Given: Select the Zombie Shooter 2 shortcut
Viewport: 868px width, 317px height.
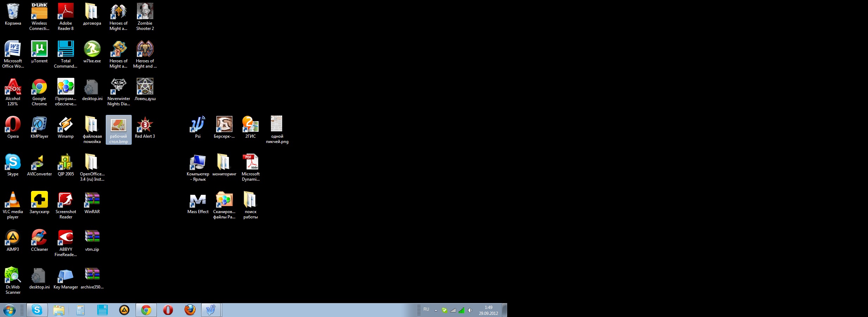Looking at the screenshot, I should (x=145, y=17).
